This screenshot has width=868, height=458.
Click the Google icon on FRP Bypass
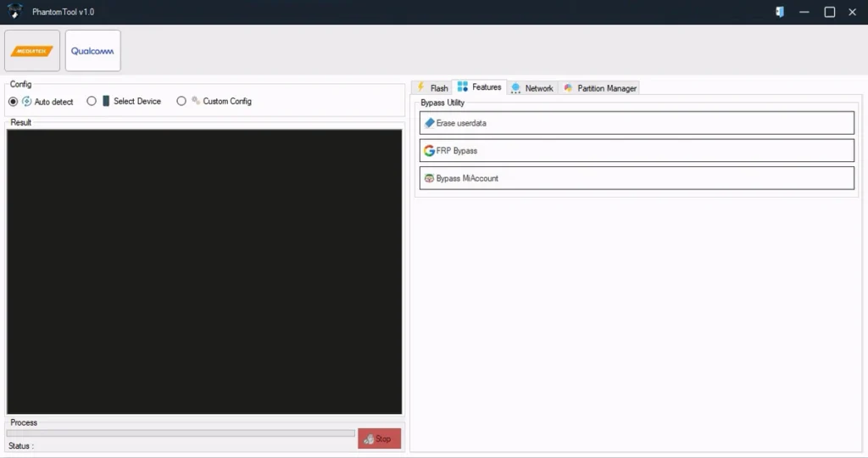coord(430,151)
